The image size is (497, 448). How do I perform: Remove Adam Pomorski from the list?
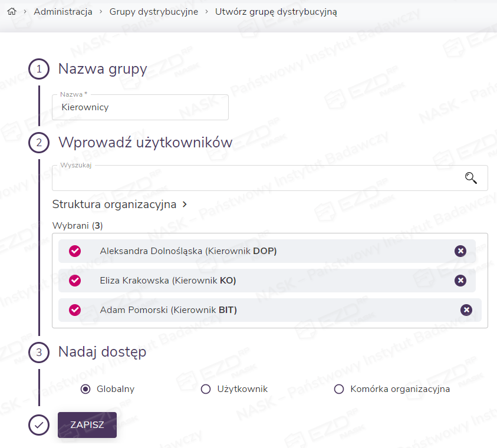[466, 310]
